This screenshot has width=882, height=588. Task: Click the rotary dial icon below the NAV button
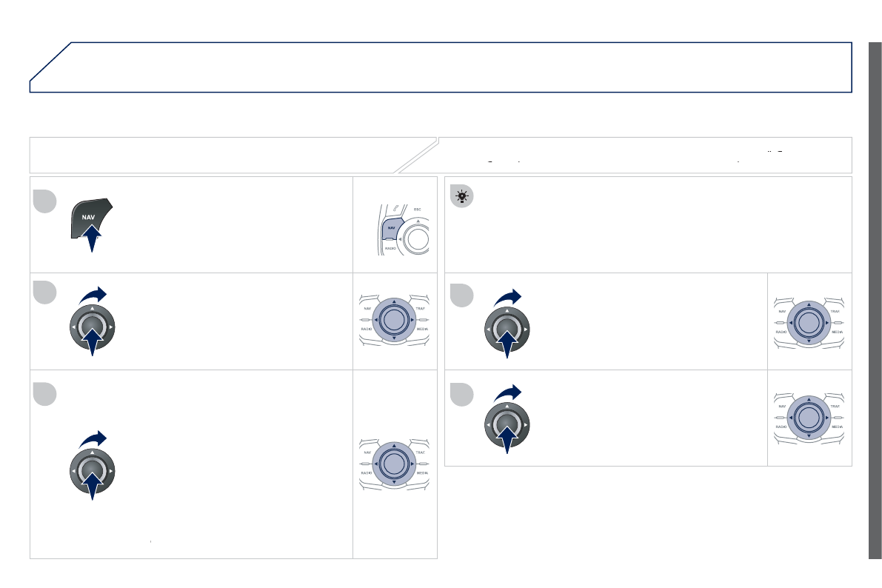(92, 327)
